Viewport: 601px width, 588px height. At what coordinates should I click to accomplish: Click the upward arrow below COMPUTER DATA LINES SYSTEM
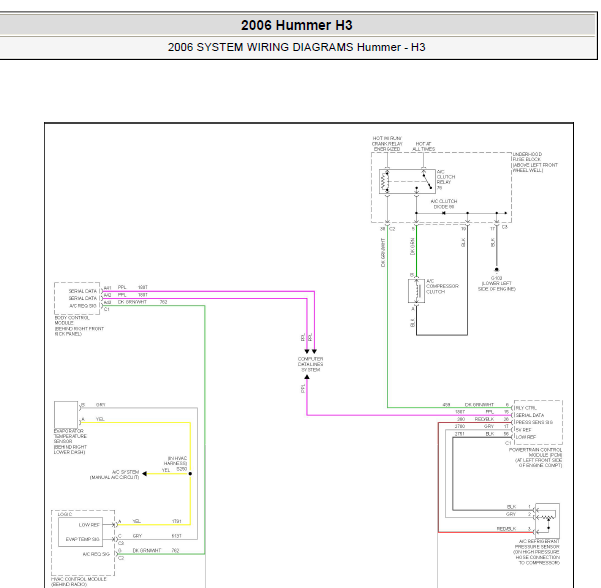(307, 377)
